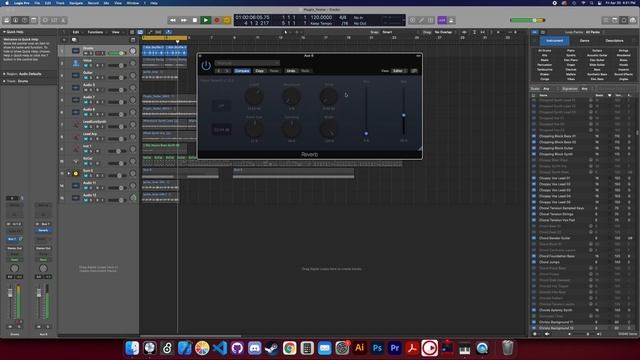Click Copy in the Reverb plug-in
Screen dimensions: 640x360
[x=260, y=71]
